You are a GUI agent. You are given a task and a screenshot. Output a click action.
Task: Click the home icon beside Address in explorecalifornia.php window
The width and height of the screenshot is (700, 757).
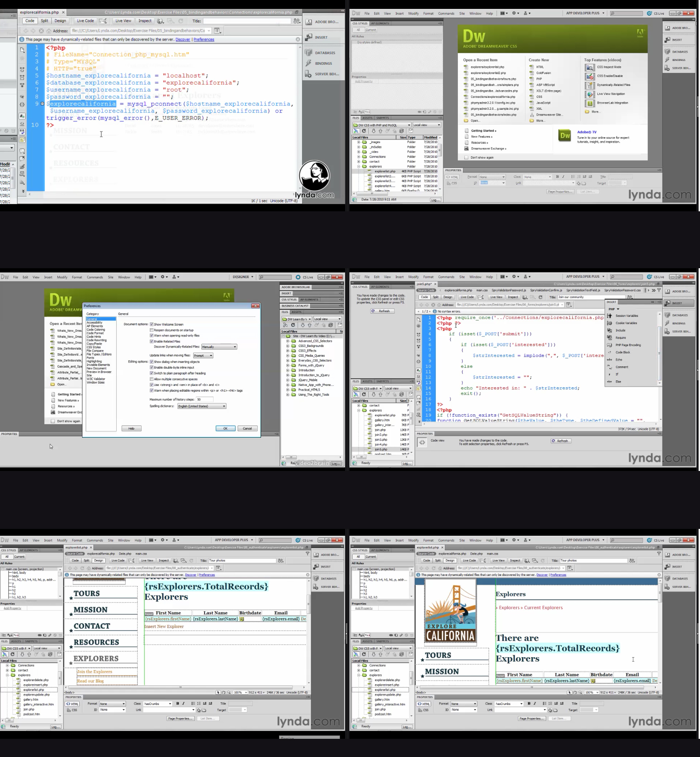pyautogui.click(x=49, y=31)
